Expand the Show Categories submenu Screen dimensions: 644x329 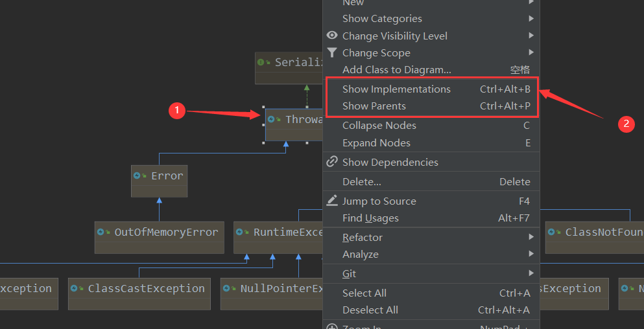pos(382,19)
